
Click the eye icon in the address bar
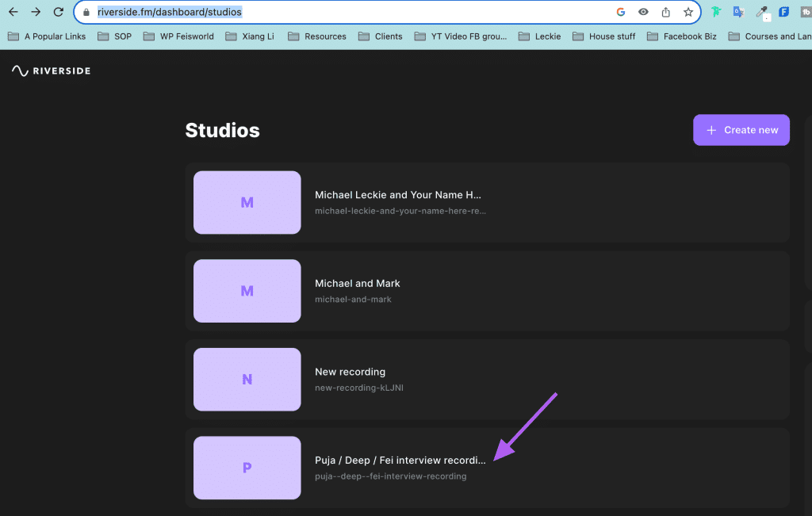[x=643, y=12]
